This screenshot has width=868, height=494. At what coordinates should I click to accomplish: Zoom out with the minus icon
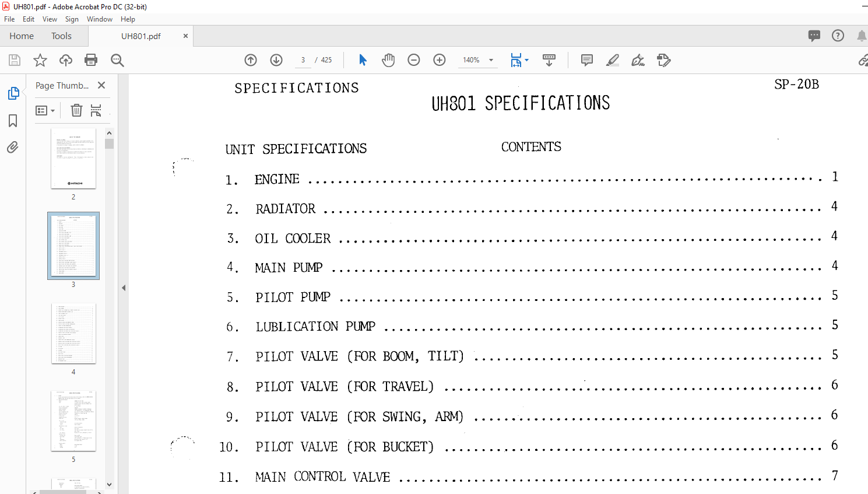tap(414, 60)
